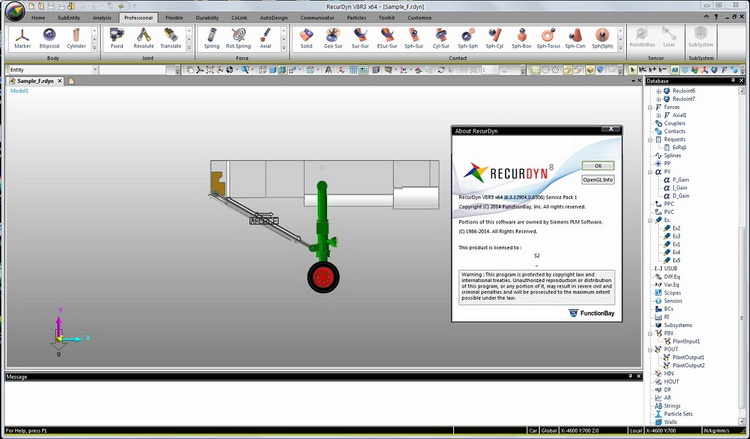Viewport: 750px width, 439px height.
Task: Expand the RevJoint6 tree node
Action: (x=658, y=91)
